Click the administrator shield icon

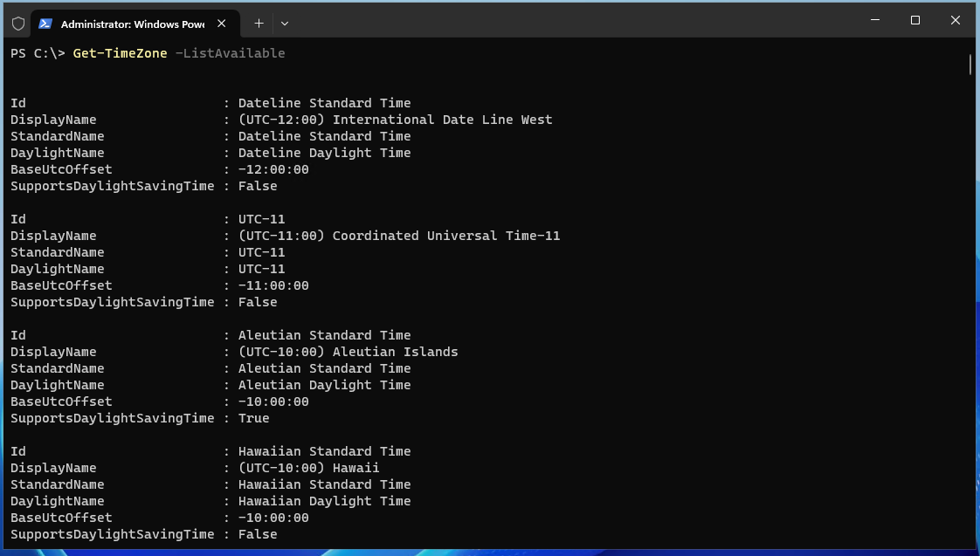pos(18,24)
